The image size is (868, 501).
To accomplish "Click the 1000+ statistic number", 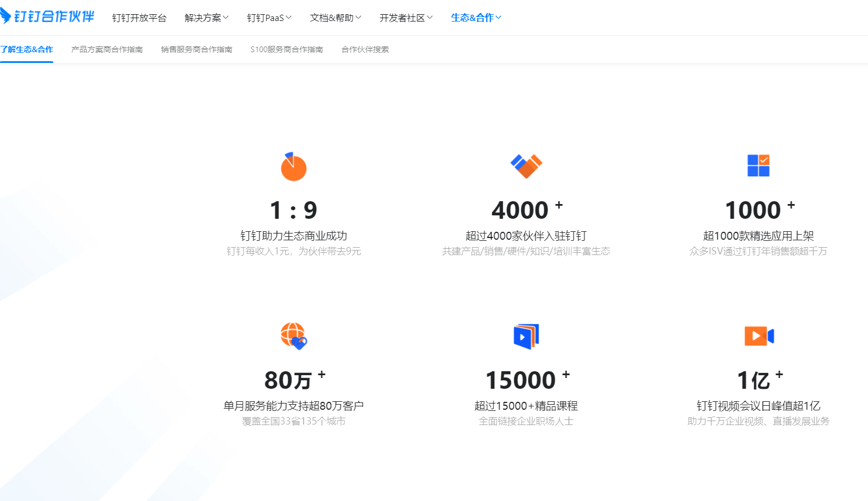I will pos(760,210).
